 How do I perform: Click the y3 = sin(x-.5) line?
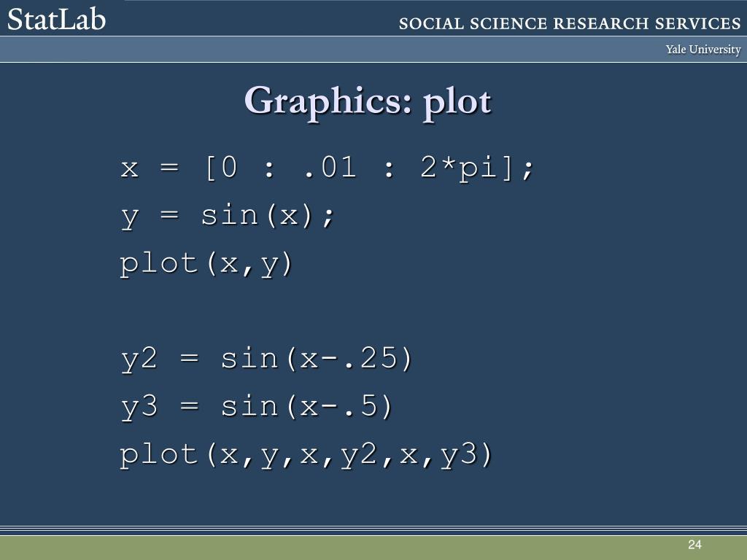[256, 406]
